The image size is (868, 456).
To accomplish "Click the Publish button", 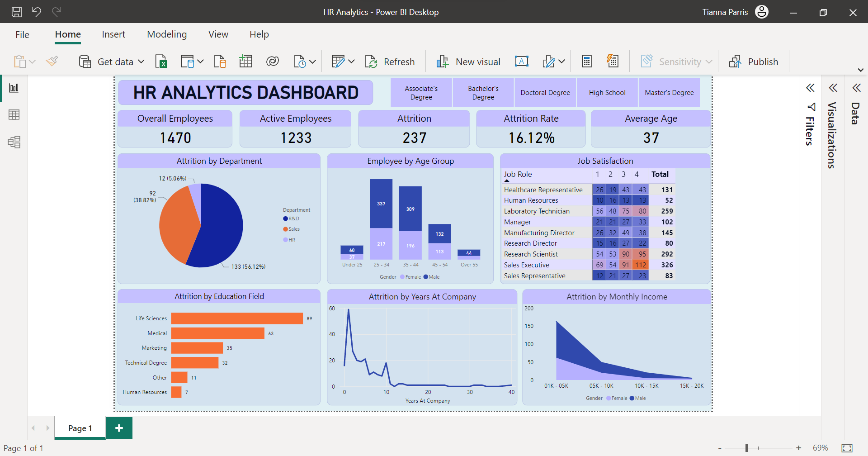I will pyautogui.click(x=754, y=61).
